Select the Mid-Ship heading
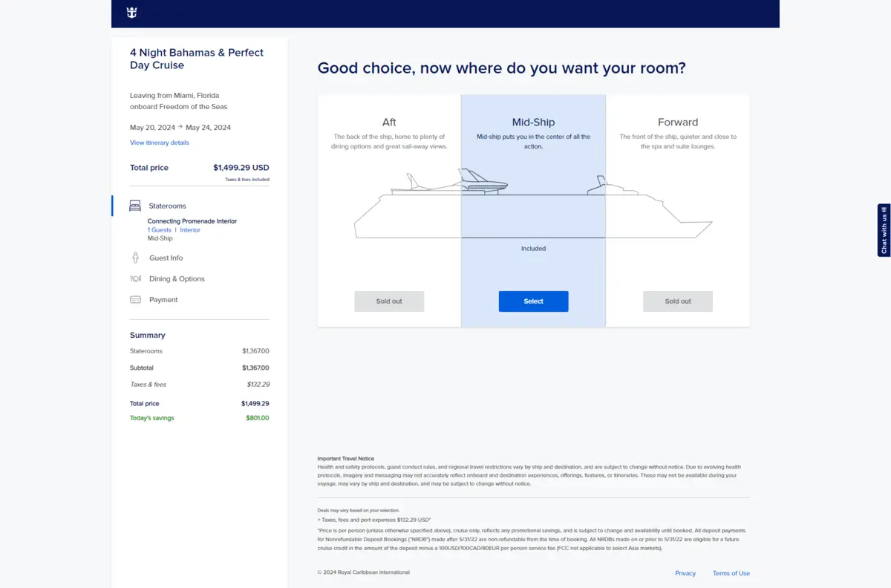891x588 pixels. tap(533, 122)
